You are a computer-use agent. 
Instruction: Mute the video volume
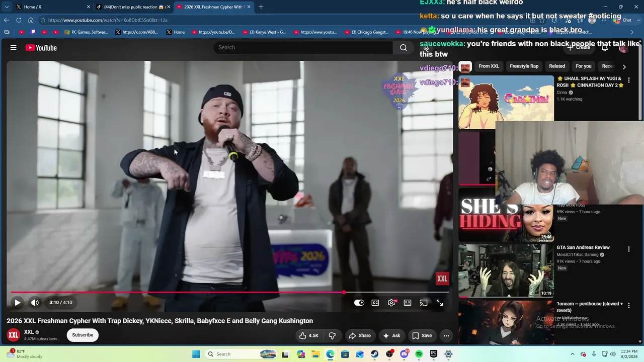point(35,303)
